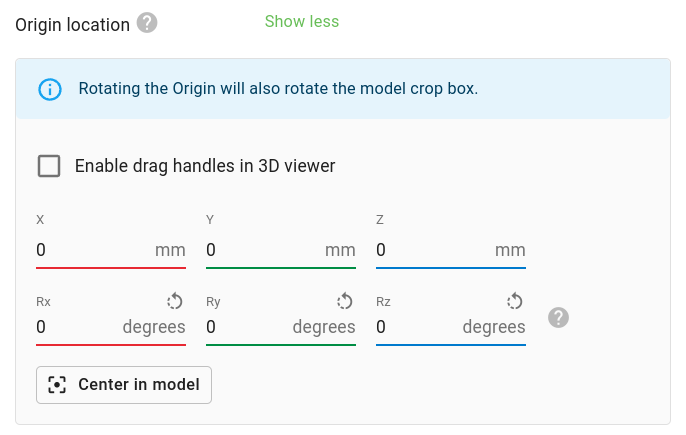Viewport: 686px width, 435px height.
Task: Click the Rz rotation input field
Action: click(x=415, y=327)
